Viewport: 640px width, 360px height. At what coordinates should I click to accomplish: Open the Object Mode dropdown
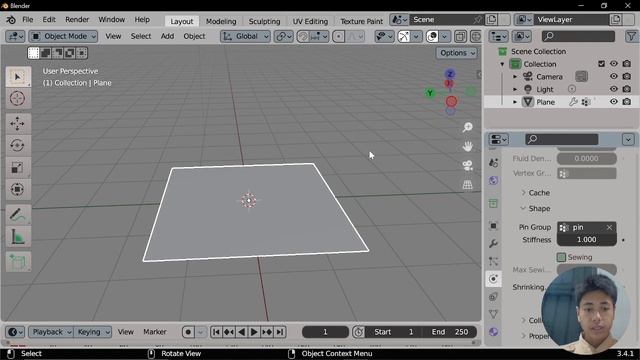tap(63, 36)
